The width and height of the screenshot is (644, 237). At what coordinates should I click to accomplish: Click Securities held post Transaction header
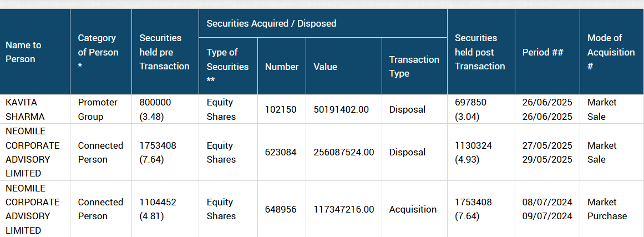[481, 52]
